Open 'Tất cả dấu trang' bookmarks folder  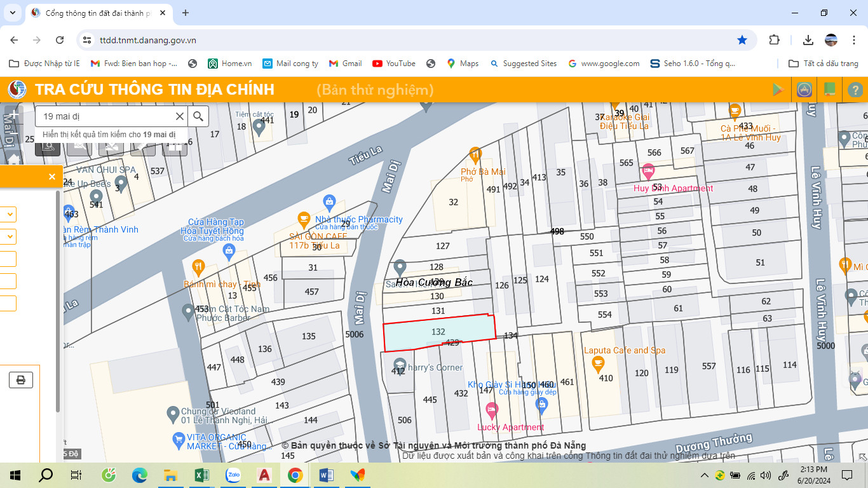(823, 64)
